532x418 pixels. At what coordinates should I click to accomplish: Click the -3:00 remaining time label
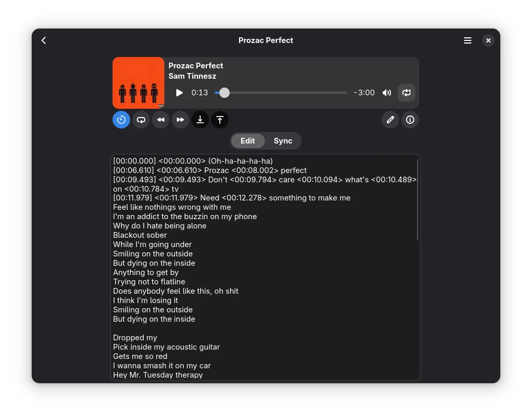click(x=365, y=93)
